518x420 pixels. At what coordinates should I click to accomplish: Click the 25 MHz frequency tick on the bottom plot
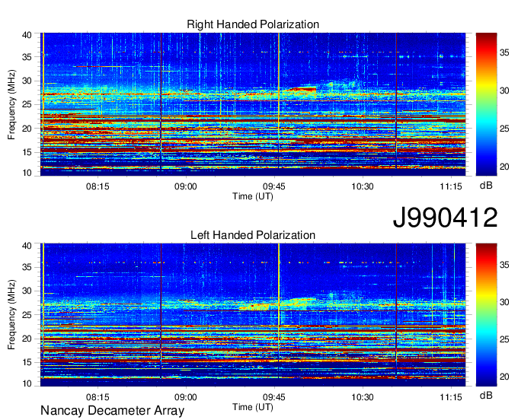tap(27, 315)
